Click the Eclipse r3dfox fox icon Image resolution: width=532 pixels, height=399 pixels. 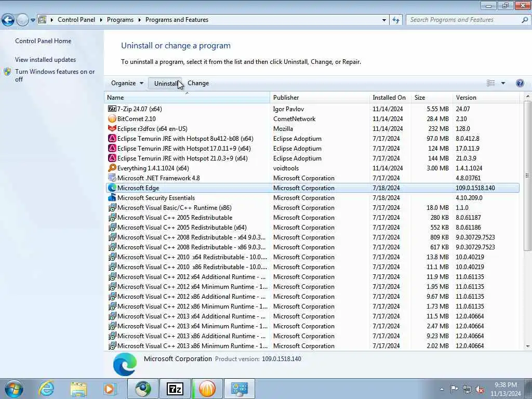pyautogui.click(x=112, y=129)
